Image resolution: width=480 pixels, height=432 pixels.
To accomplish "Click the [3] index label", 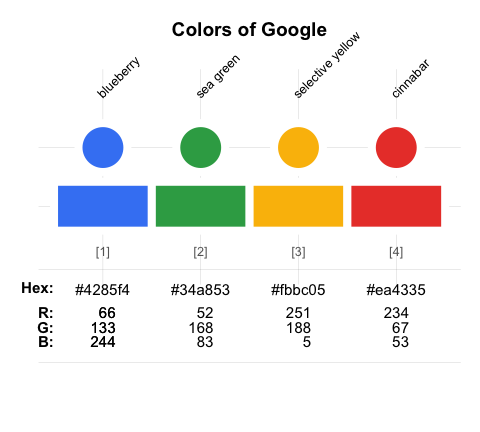I will tap(298, 252).
